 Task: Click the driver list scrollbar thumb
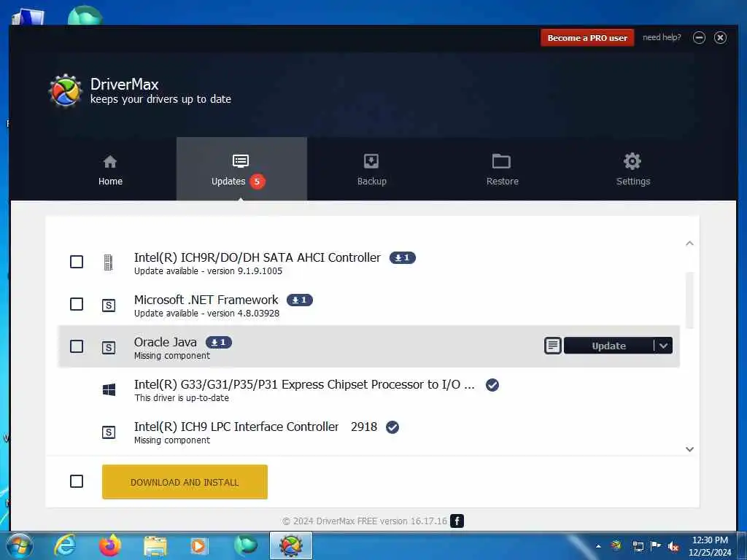click(x=689, y=300)
